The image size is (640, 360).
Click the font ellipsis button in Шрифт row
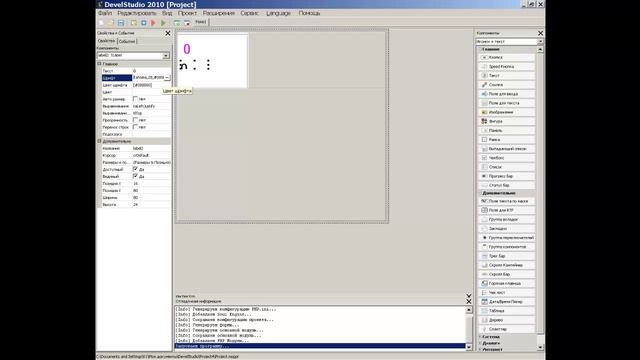point(167,78)
